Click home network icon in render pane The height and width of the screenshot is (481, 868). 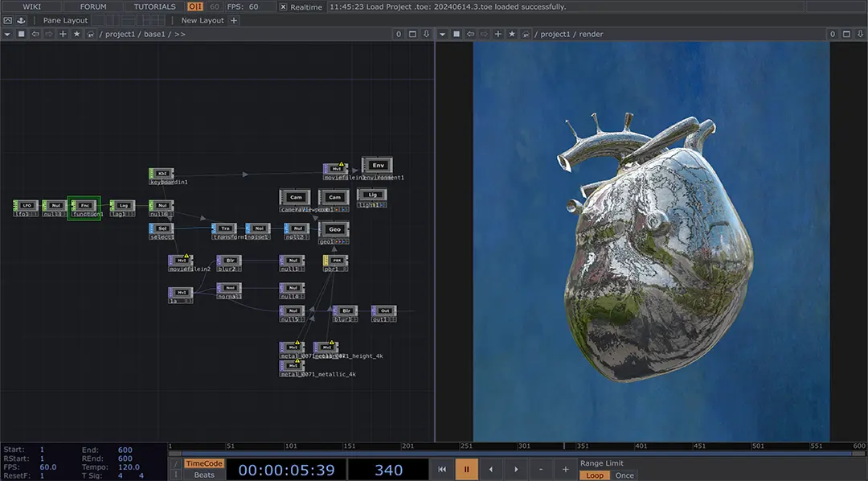[526, 34]
